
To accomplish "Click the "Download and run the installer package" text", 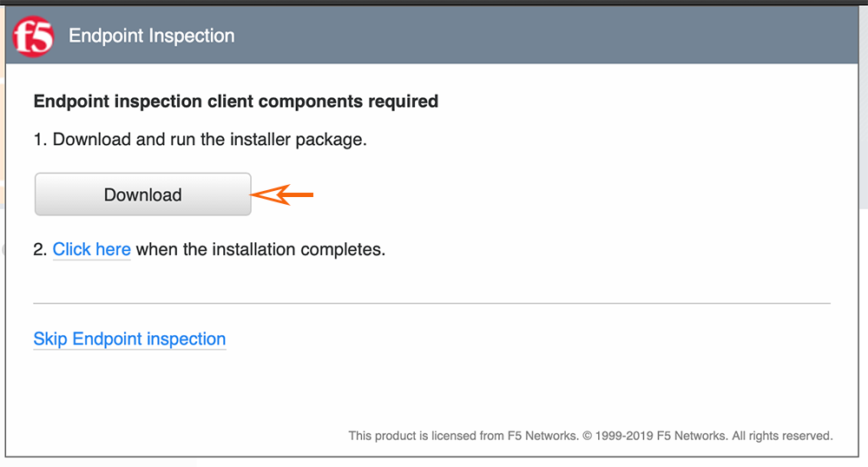I will click(210, 140).
